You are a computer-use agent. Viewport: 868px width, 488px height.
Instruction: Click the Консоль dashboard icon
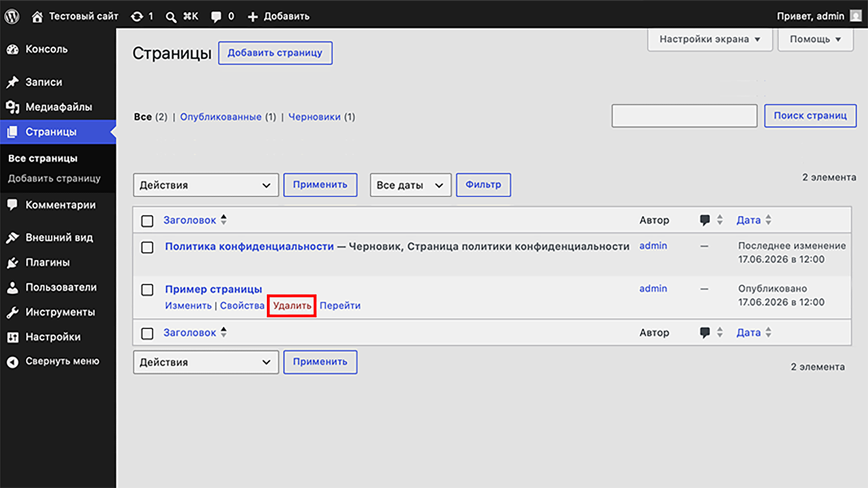(12, 49)
